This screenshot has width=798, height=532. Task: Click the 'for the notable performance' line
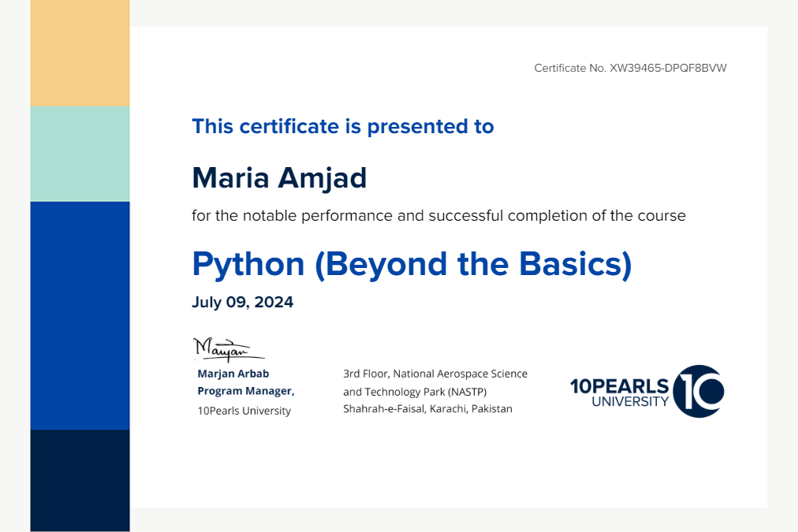point(438,216)
